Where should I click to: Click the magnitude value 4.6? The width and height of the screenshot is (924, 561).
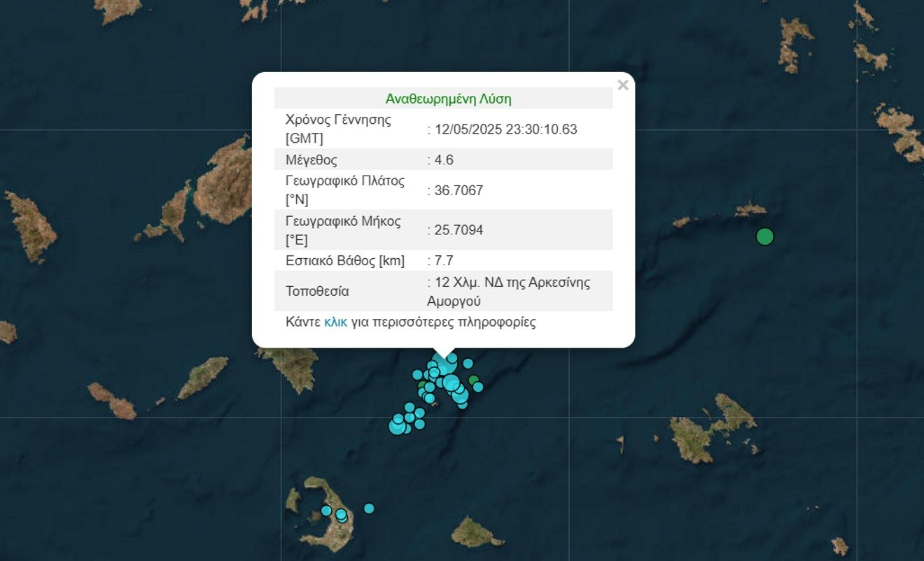click(x=444, y=159)
